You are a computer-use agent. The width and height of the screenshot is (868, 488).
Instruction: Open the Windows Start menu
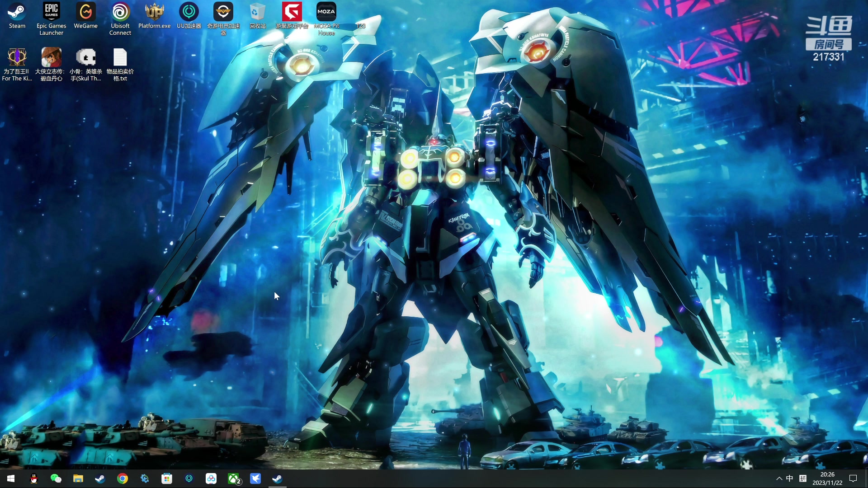[x=11, y=479]
